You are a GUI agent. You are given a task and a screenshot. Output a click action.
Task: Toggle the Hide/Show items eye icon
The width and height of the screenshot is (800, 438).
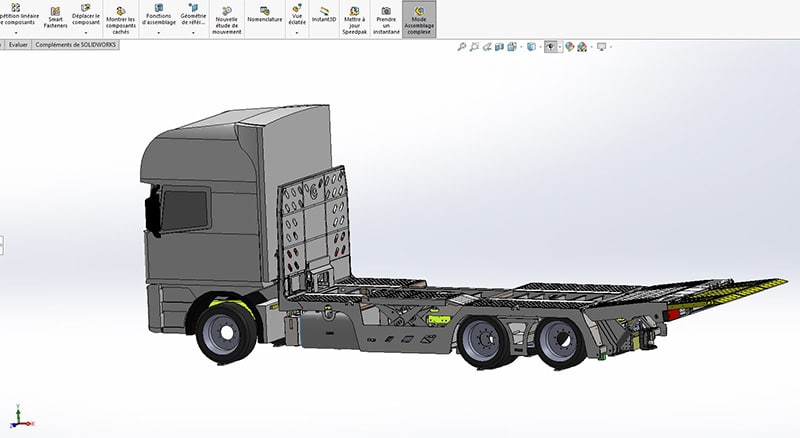(550, 47)
